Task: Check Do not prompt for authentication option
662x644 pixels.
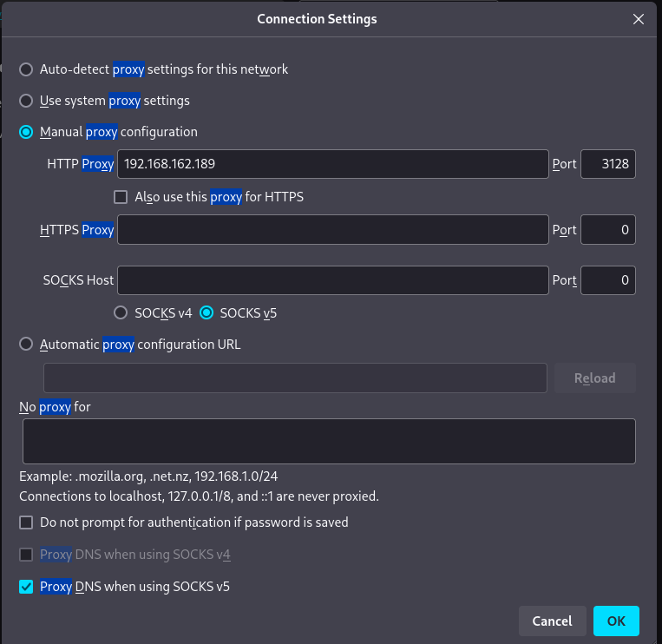Action: [26, 522]
